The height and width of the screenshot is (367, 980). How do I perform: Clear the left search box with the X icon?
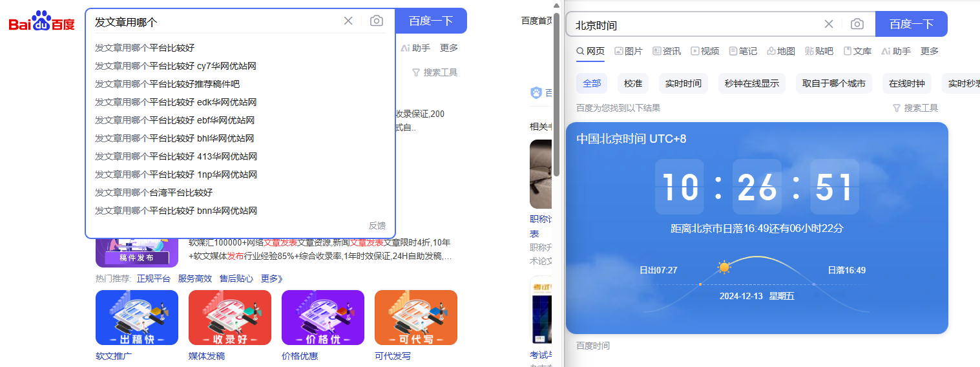[x=348, y=21]
